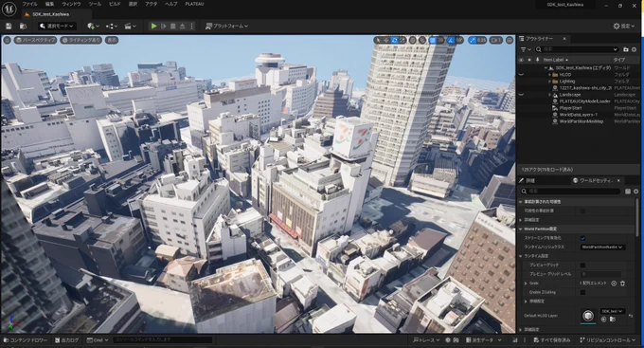This screenshot has height=348, width=644.
Task: Open the viewport options hamburger menu
Action: tap(7, 40)
